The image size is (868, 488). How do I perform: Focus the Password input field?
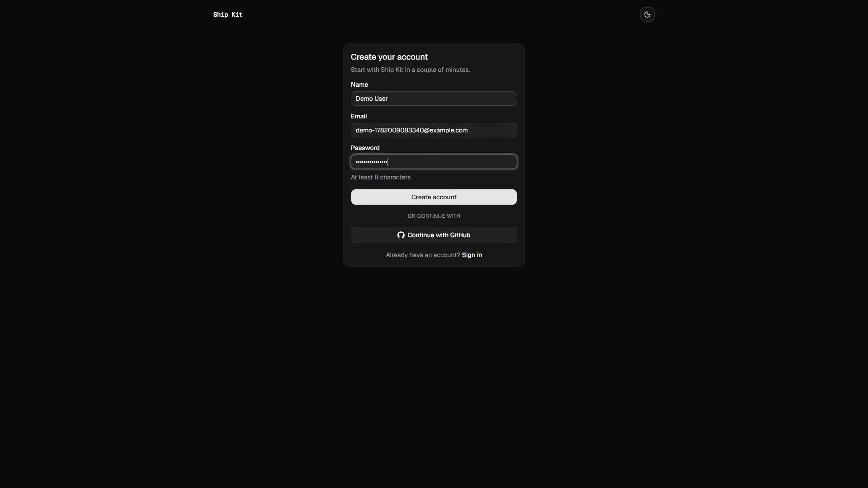click(434, 162)
